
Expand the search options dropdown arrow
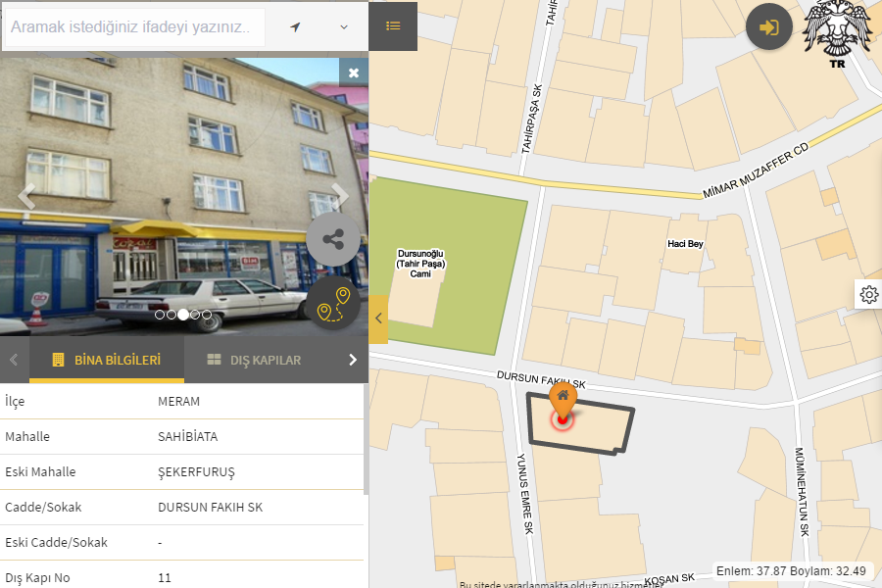coord(344,26)
